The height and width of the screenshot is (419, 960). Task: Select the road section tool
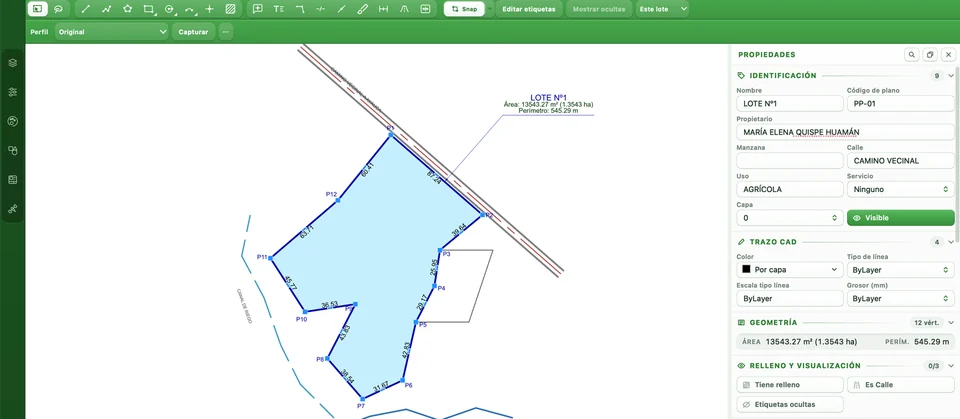coord(404,9)
